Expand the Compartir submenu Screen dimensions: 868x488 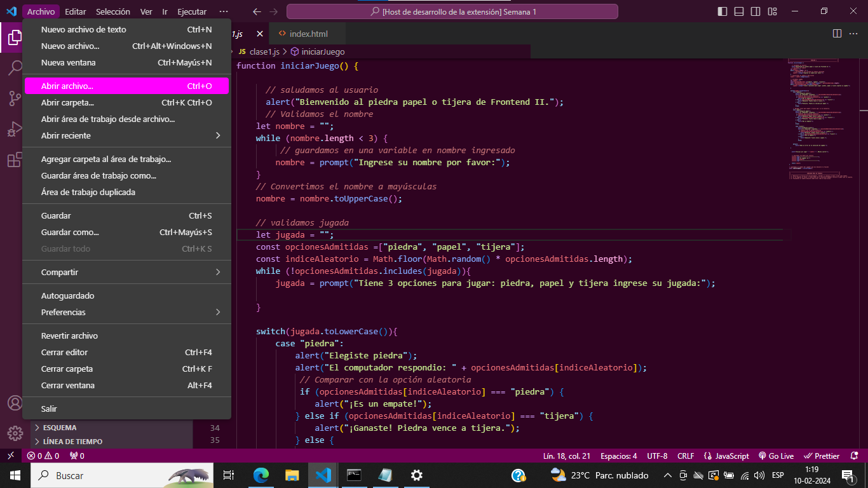126,272
